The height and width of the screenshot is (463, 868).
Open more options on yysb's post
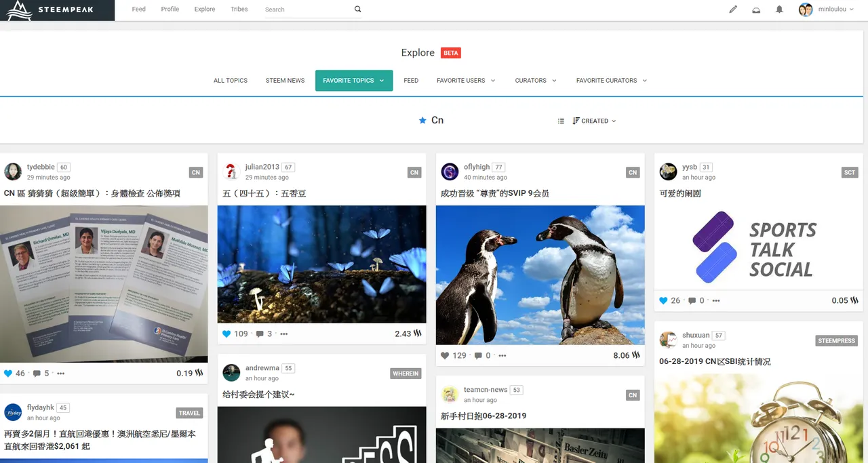(716, 300)
